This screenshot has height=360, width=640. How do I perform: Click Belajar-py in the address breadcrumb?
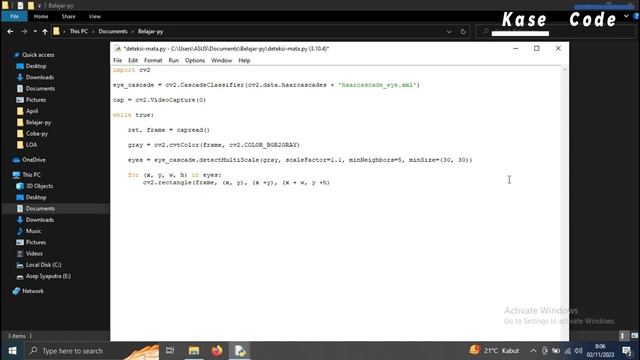coord(150,31)
